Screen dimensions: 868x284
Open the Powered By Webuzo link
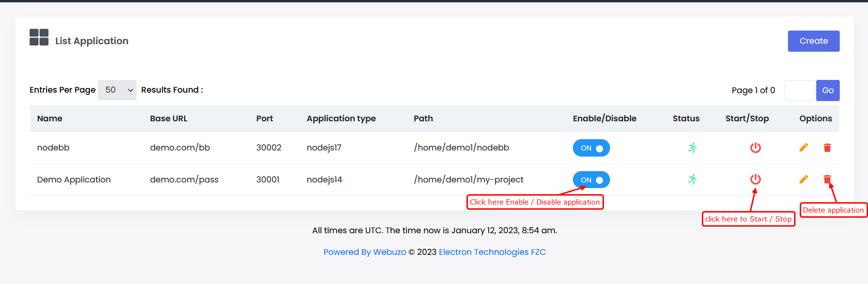point(364,252)
